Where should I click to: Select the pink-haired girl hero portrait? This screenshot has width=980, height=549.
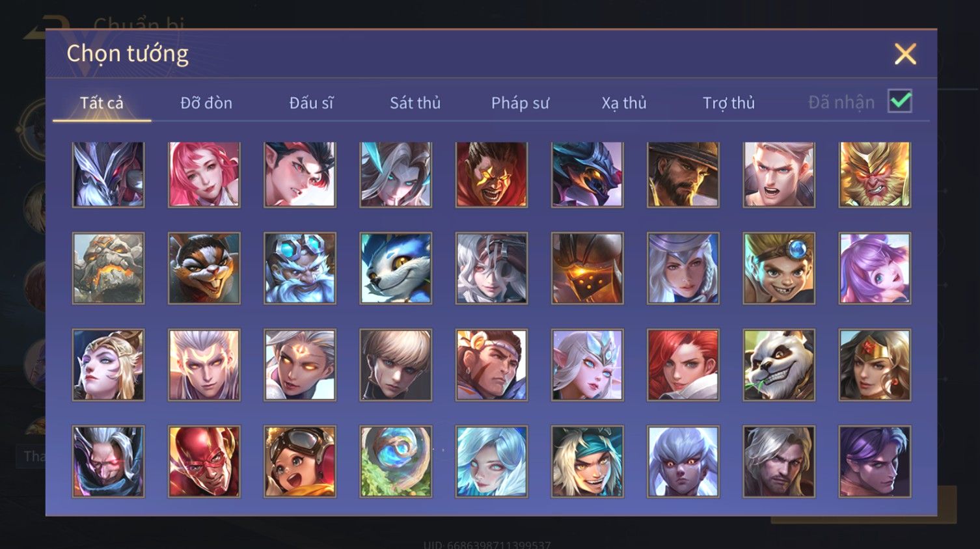[x=204, y=174]
